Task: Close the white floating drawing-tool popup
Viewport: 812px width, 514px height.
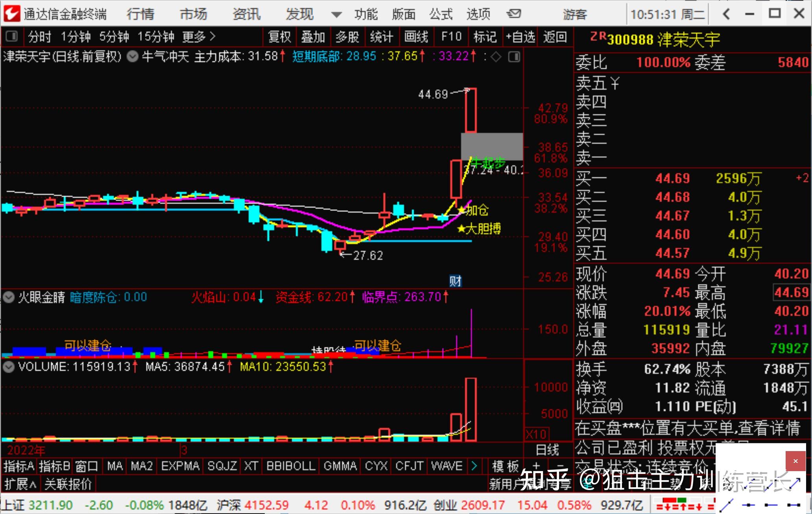Action: click(795, 461)
